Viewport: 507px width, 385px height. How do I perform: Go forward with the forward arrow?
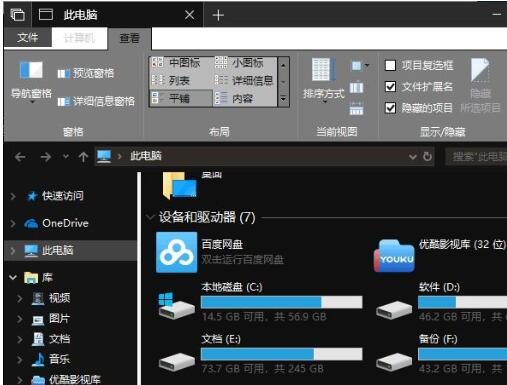pos(46,157)
